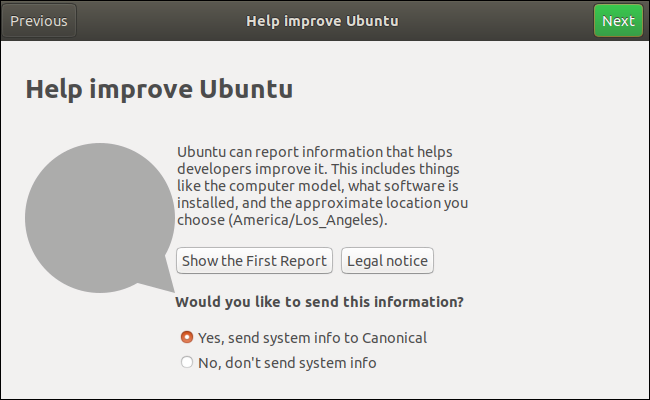
Task: Click the header bar title 'Help improve Ubuntu'
Action: point(325,21)
